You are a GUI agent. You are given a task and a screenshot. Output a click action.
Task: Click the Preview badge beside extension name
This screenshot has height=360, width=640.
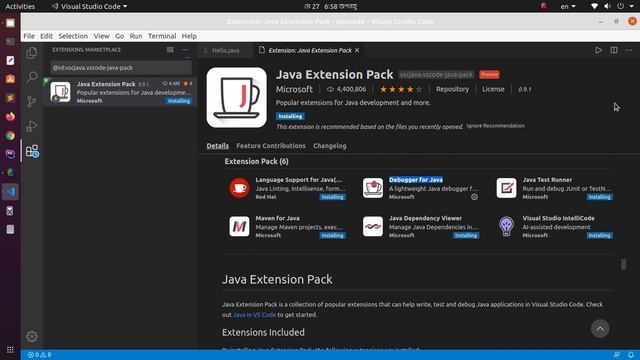tap(489, 74)
